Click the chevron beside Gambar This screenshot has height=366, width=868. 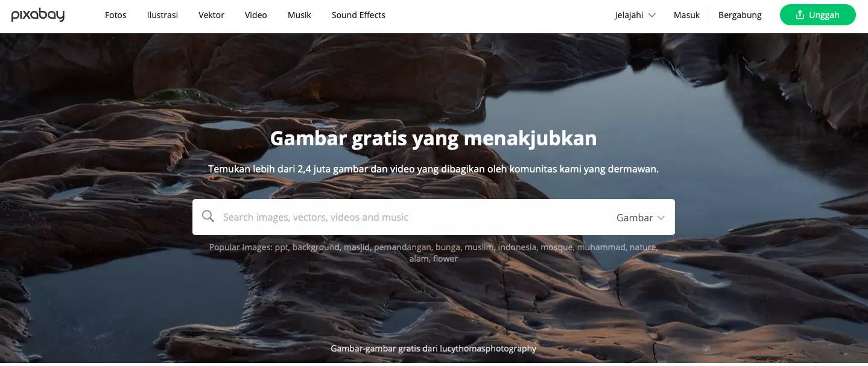(x=661, y=218)
